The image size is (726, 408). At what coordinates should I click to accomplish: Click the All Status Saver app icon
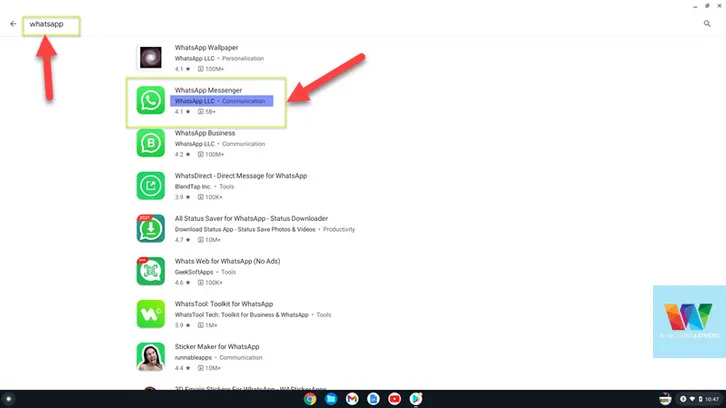pos(150,229)
